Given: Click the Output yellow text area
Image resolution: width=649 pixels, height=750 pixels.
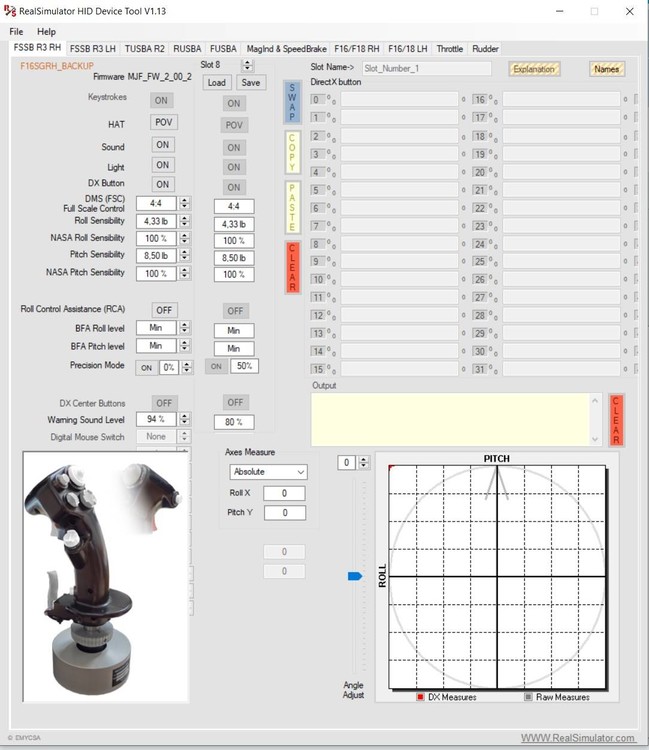Looking at the screenshot, I should tap(450, 419).
